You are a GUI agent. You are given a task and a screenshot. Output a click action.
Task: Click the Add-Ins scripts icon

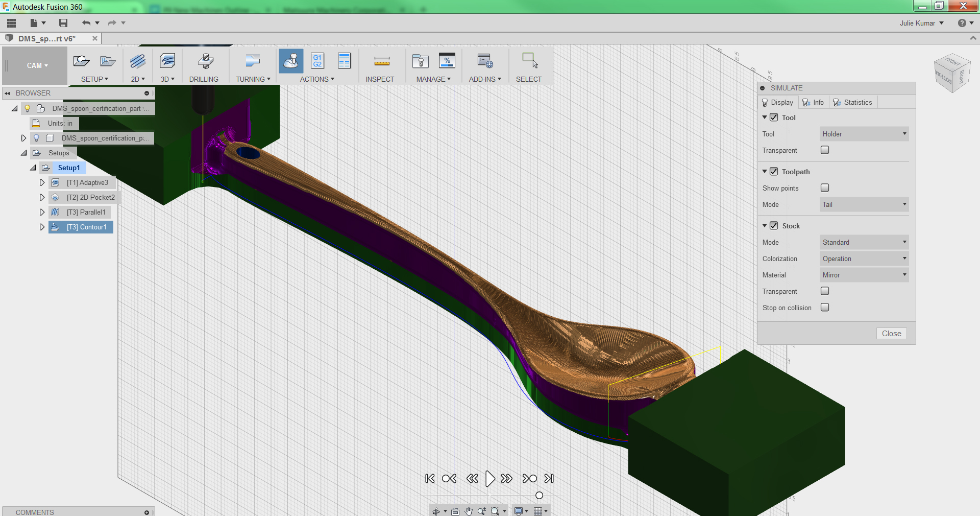click(x=485, y=61)
